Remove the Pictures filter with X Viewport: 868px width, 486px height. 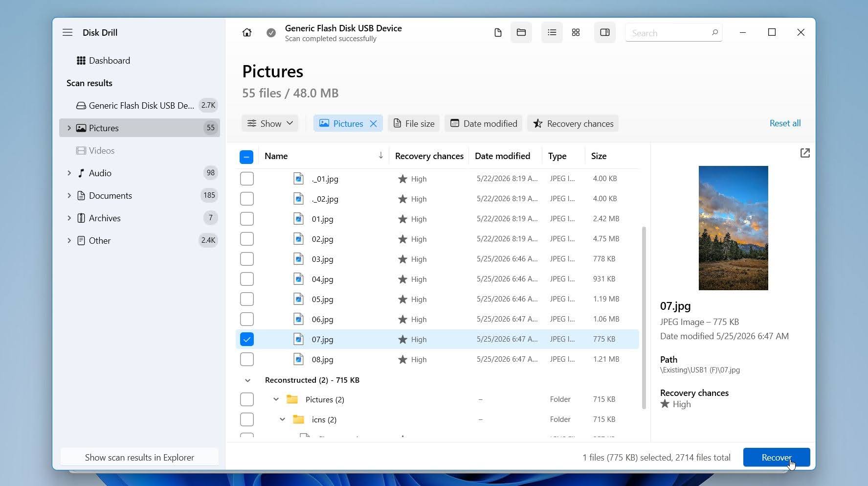click(x=373, y=123)
